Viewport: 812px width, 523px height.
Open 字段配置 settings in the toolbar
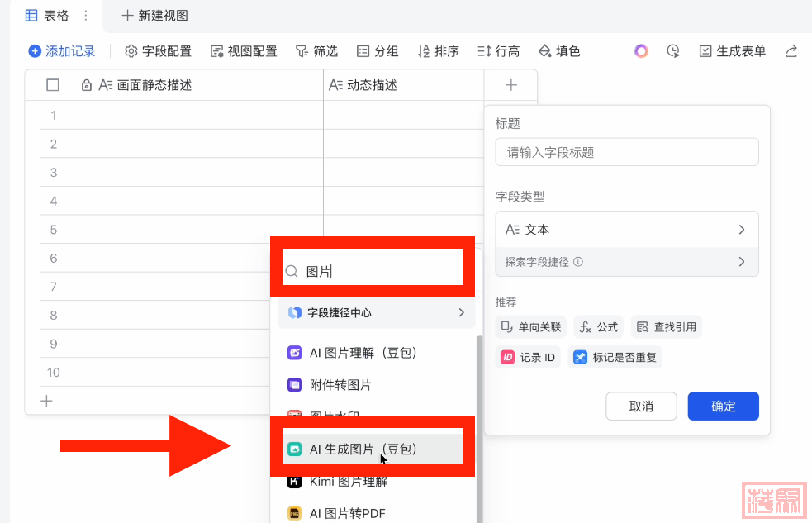pos(158,51)
